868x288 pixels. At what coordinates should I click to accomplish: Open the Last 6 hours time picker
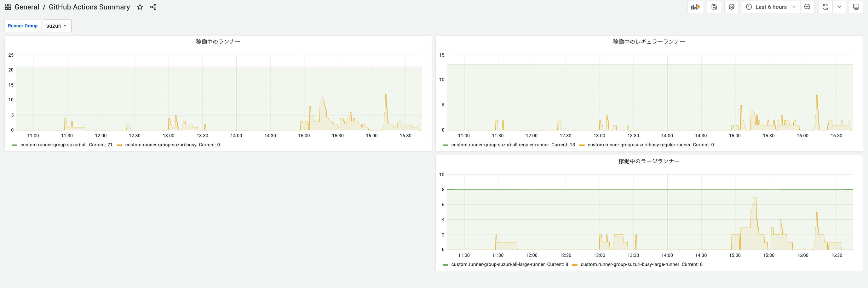point(770,7)
